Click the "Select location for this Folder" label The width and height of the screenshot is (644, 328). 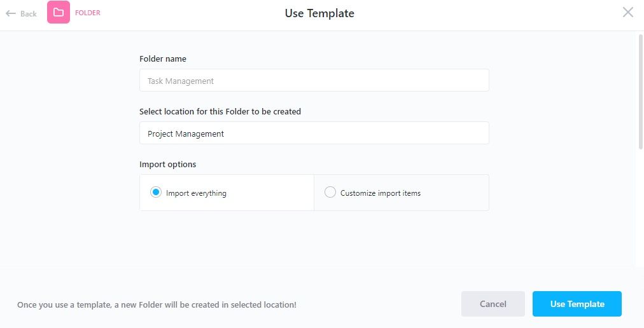[220, 111]
